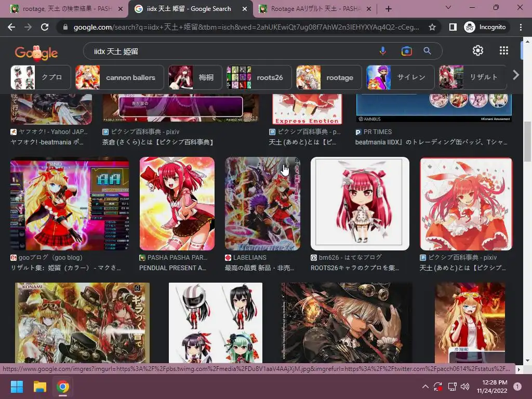Image resolution: width=532 pixels, height=399 pixels.
Task: Open the Google apps grid
Action: 504,50
